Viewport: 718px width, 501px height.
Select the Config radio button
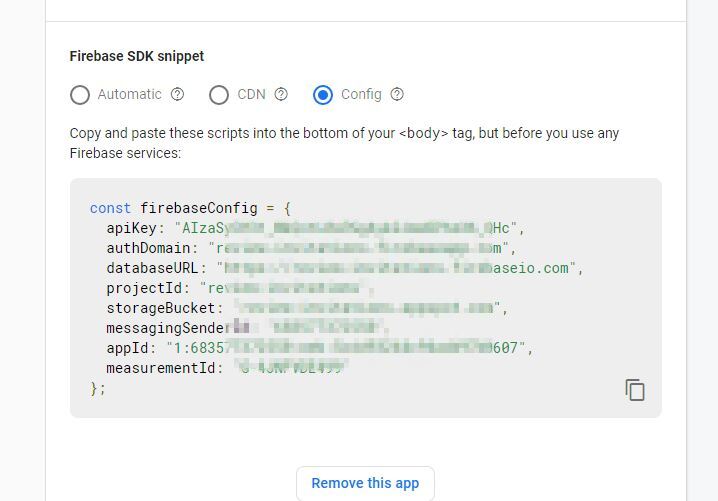[323, 95]
